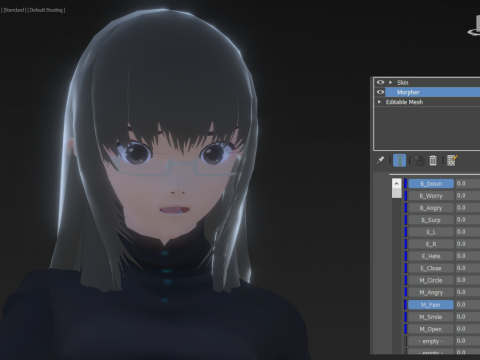Open the [Default Shading] viewport menu
The height and width of the screenshot is (360, 480).
[46, 10]
